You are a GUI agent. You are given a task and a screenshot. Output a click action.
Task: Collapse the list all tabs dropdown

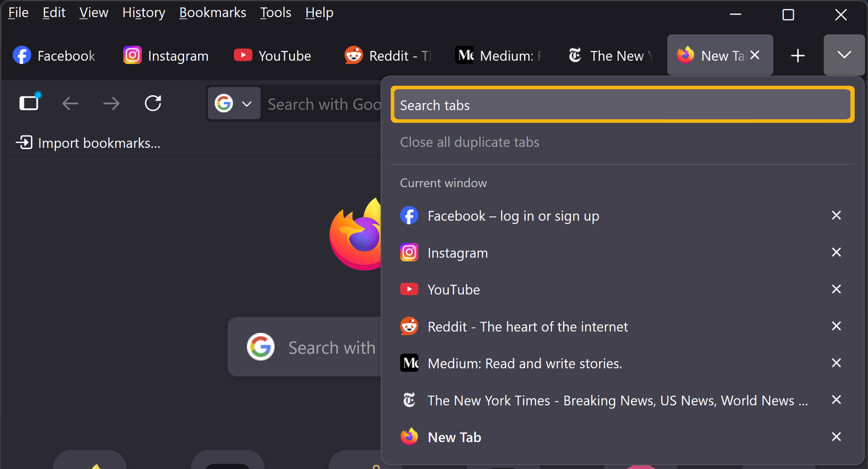(x=844, y=55)
